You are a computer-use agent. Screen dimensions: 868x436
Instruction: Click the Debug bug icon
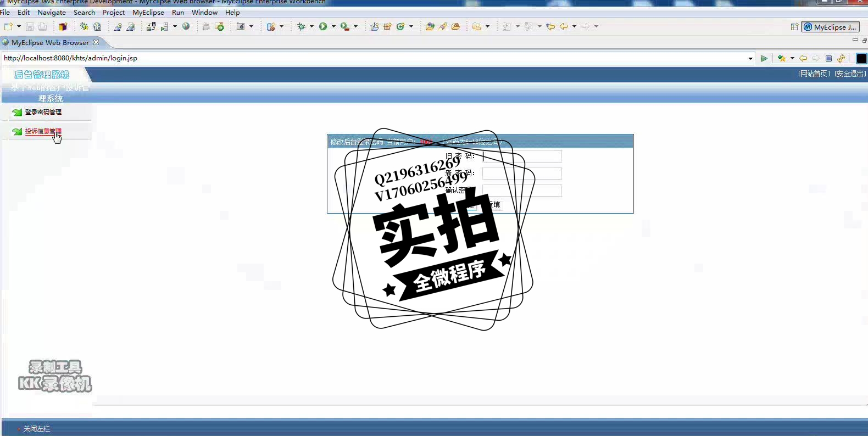[x=301, y=26]
